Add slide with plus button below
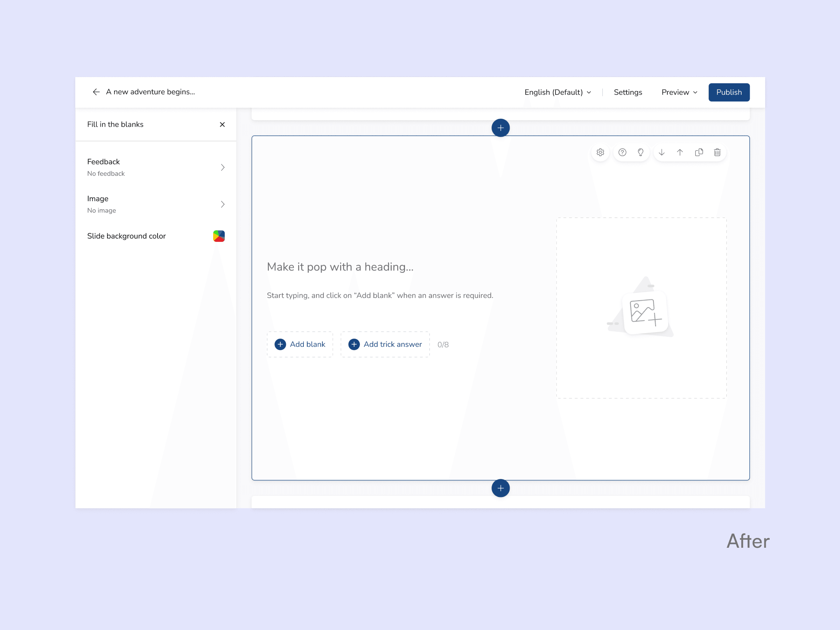Image resolution: width=840 pixels, height=630 pixels. [500, 488]
